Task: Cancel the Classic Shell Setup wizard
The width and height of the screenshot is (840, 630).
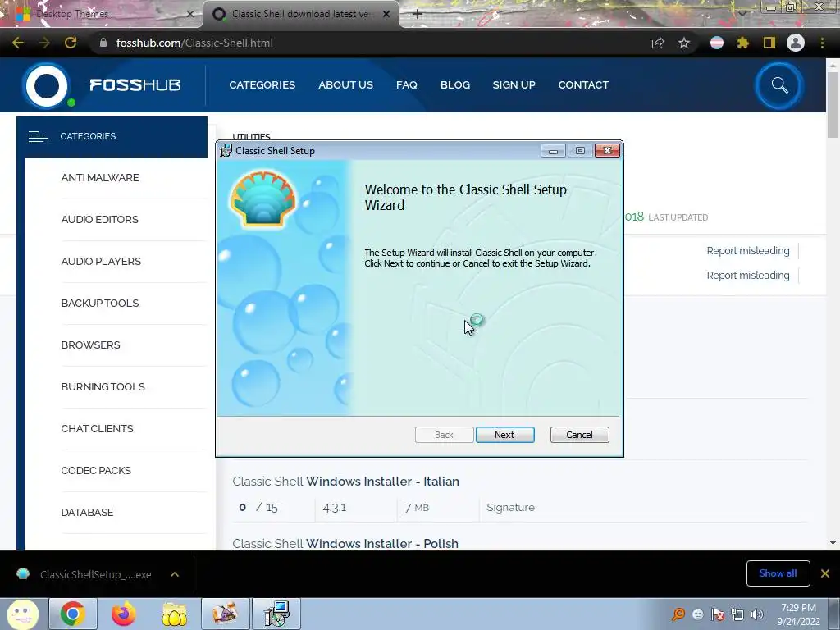Action: [579, 435]
